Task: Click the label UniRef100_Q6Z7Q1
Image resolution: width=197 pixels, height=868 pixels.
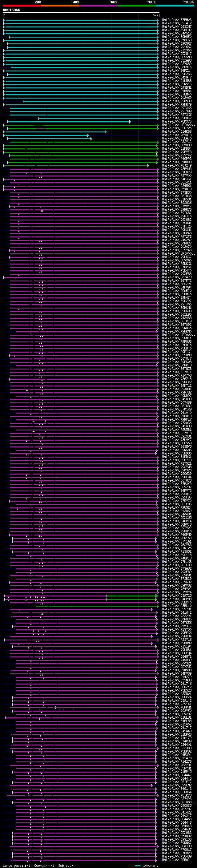Action: click(177, 765)
